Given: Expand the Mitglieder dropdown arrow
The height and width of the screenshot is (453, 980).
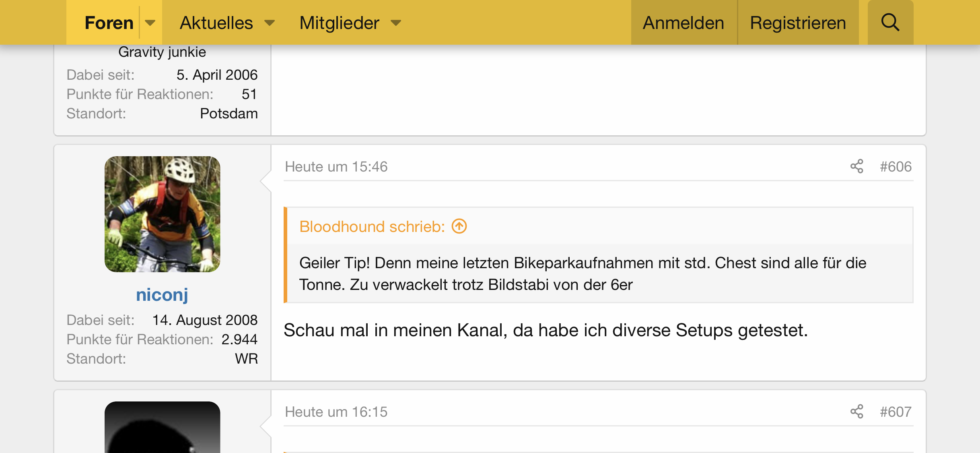Looking at the screenshot, I should [396, 23].
